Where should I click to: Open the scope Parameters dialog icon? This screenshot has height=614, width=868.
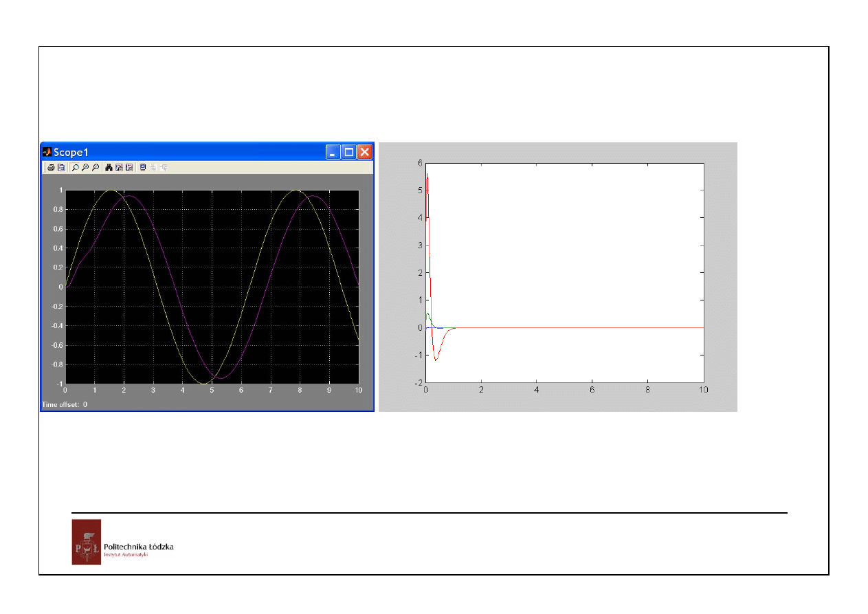point(61,167)
